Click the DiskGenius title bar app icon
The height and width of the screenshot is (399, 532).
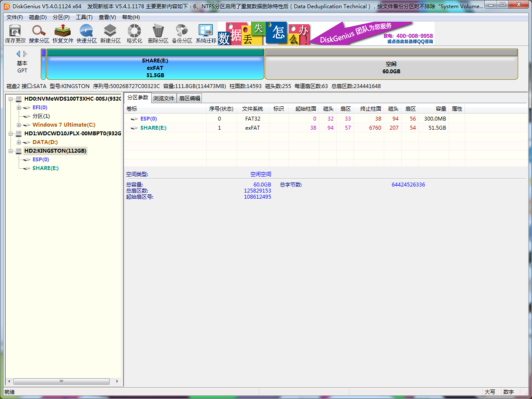click(x=6, y=6)
